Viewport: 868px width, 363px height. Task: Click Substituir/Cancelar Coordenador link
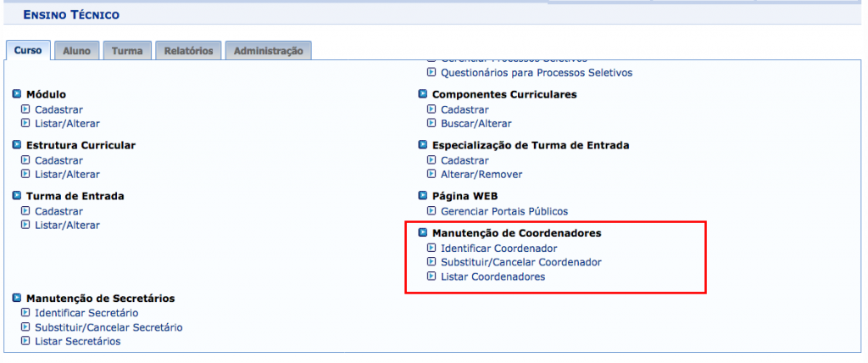click(520, 262)
